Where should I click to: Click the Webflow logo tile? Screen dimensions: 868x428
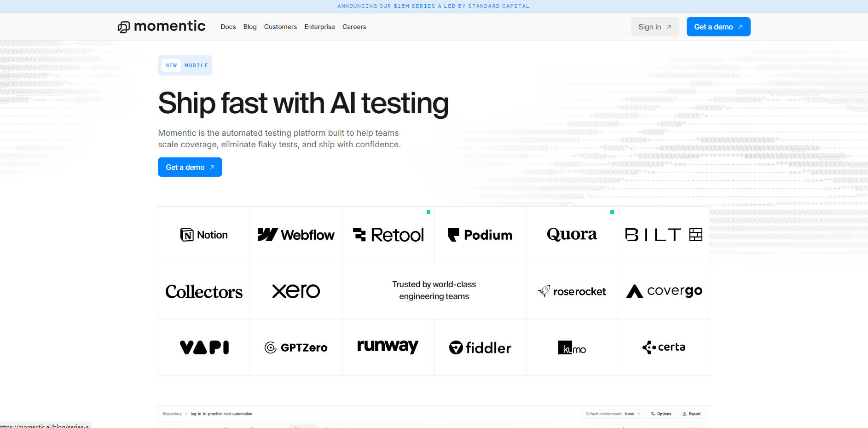click(296, 235)
